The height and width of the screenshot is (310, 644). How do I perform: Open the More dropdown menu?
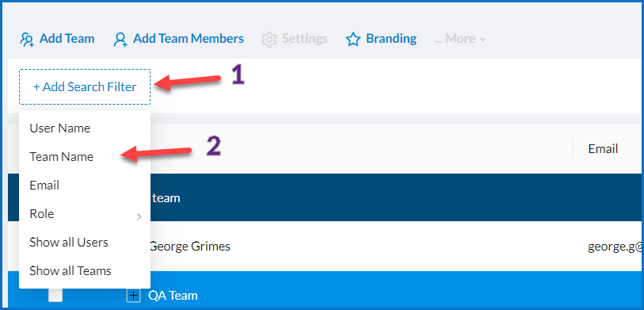(460, 39)
